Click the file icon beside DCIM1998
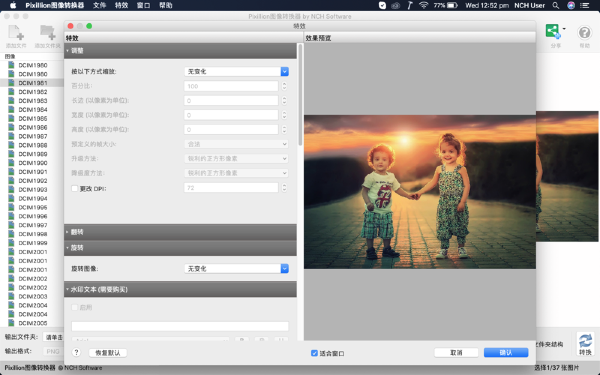Viewport: 600px width, 375px height. click(11, 234)
